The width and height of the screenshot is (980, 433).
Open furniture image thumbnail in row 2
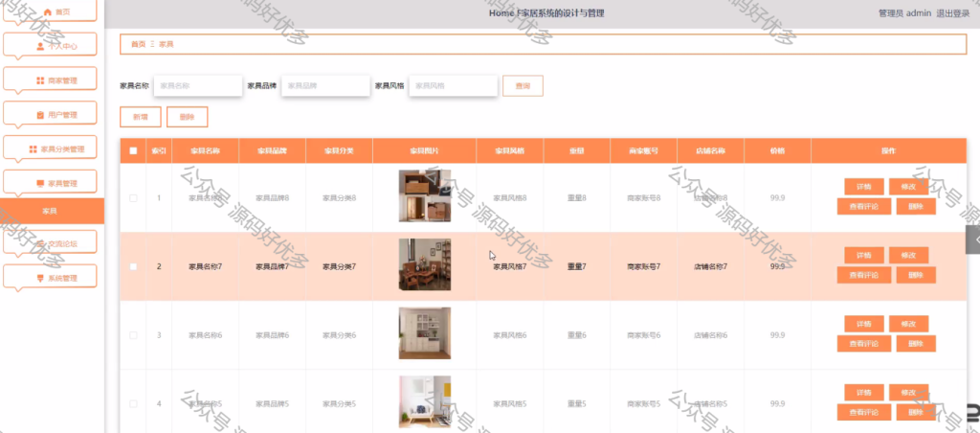[425, 264]
